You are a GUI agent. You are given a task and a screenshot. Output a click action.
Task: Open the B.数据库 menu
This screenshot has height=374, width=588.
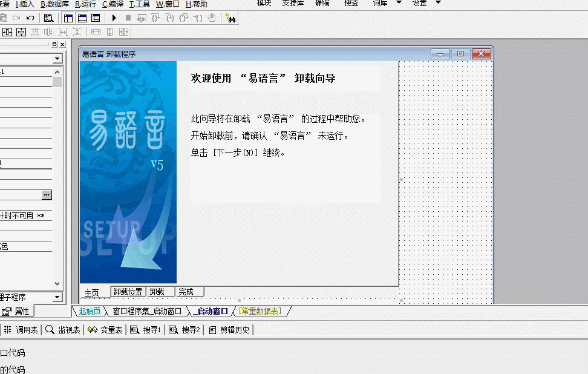(x=55, y=4)
